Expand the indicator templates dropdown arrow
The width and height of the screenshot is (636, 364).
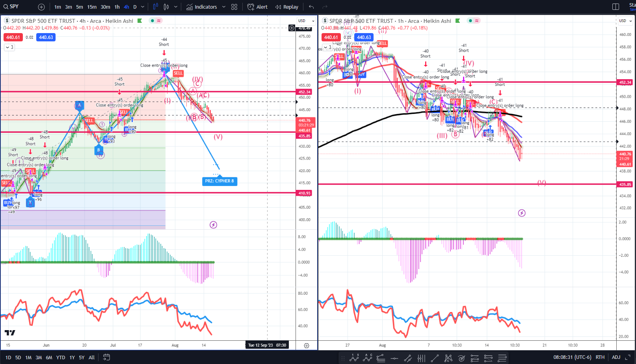[224, 7]
